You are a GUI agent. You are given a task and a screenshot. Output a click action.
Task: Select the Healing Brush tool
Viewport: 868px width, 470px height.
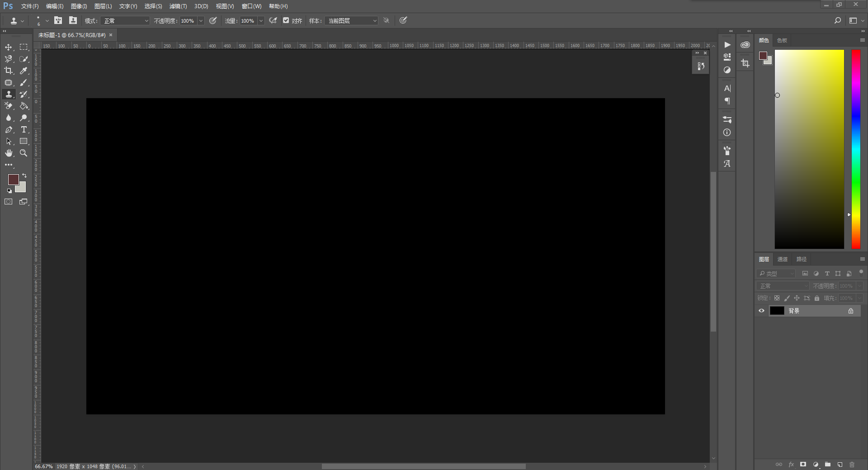pos(9,82)
